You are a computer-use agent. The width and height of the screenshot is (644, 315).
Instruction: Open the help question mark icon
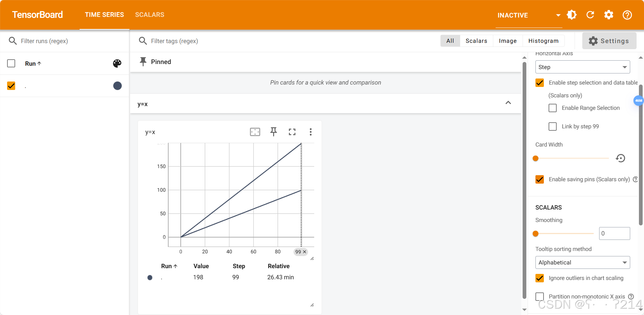627,15
